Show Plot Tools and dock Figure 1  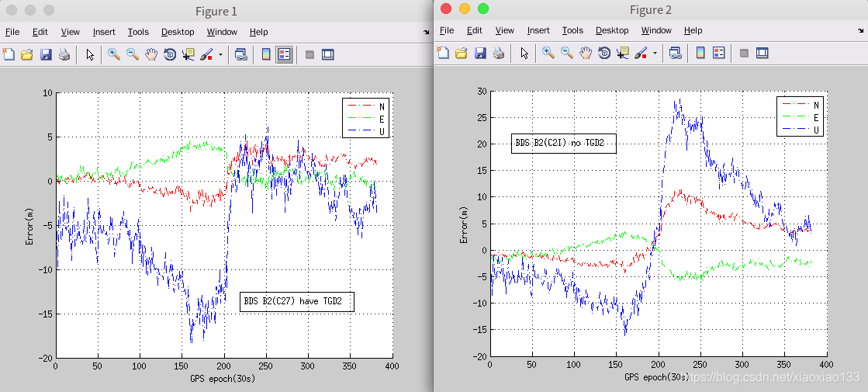click(x=328, y=54)
